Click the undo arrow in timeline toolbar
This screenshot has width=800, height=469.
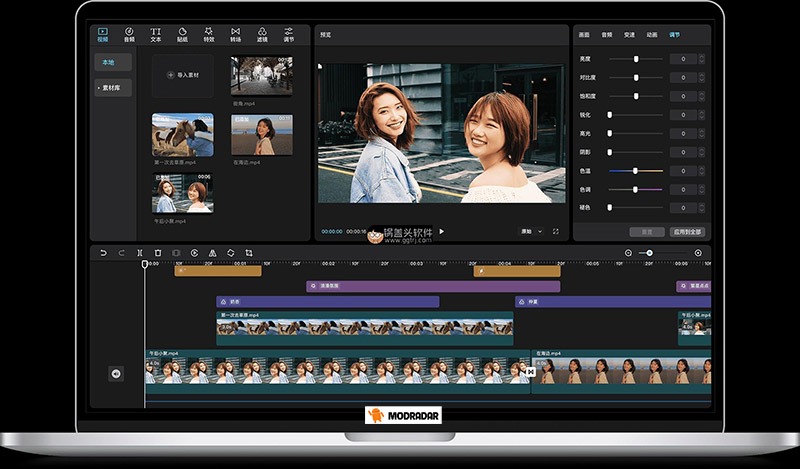(x=103, y=253)
